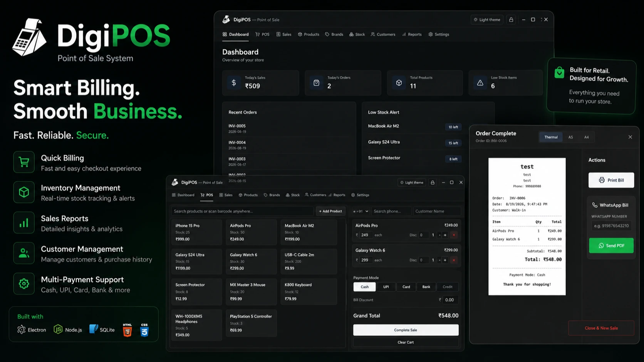Click the Clear Cart button
The image size is (644, 362).
406,342
